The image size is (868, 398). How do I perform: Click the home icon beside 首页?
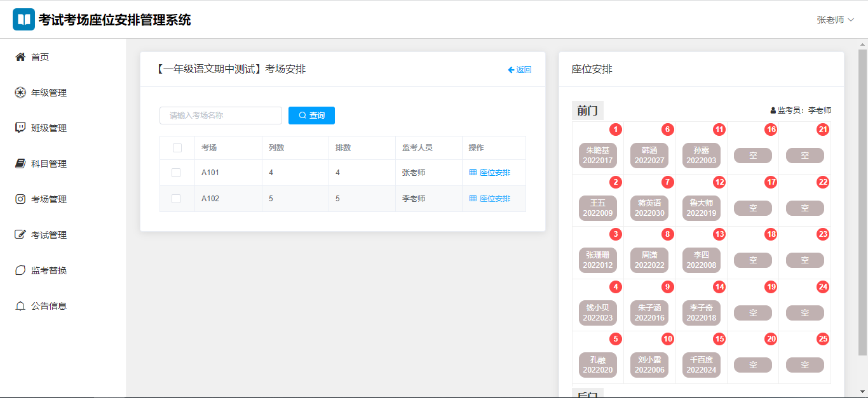20,57
